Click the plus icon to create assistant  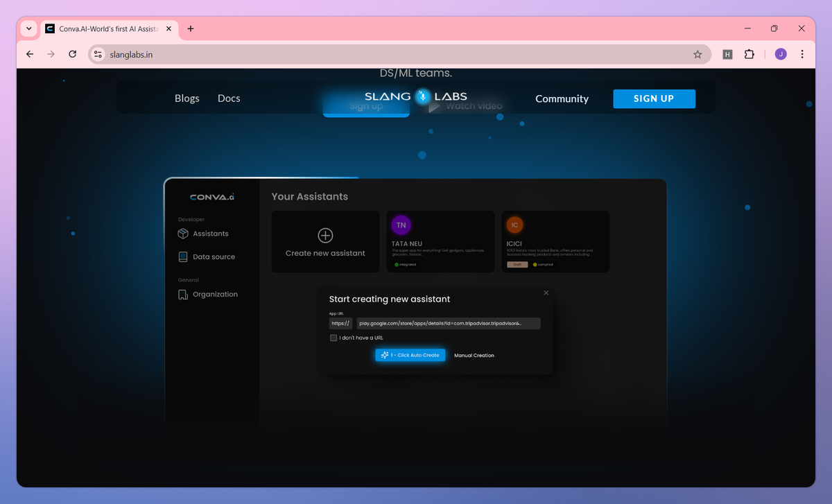[325, 235]
